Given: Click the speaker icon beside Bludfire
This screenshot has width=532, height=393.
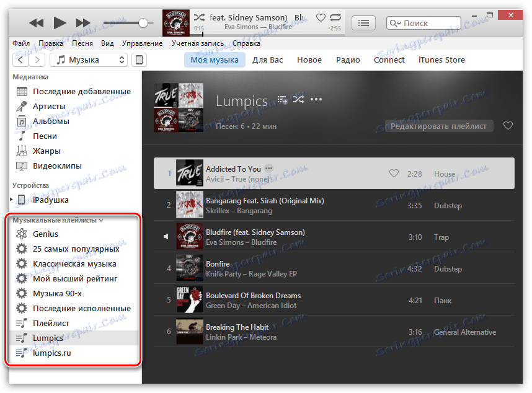Looking at the screenshot, I should point(166,236).
